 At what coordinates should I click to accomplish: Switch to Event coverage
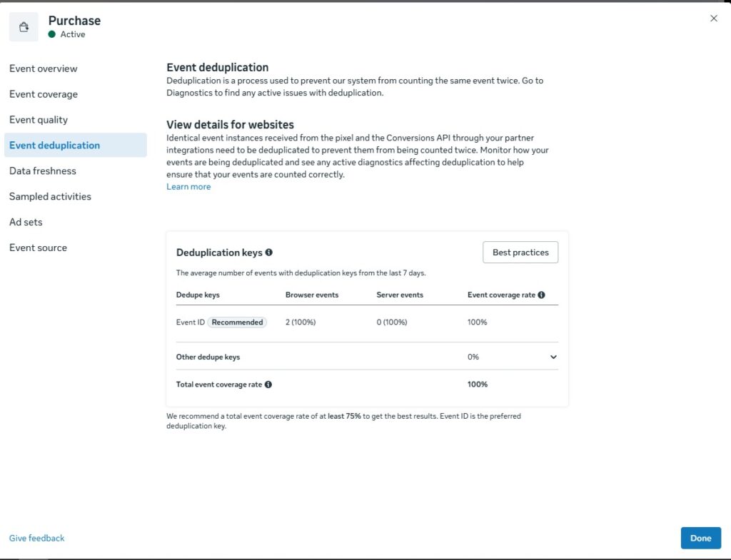44,94
